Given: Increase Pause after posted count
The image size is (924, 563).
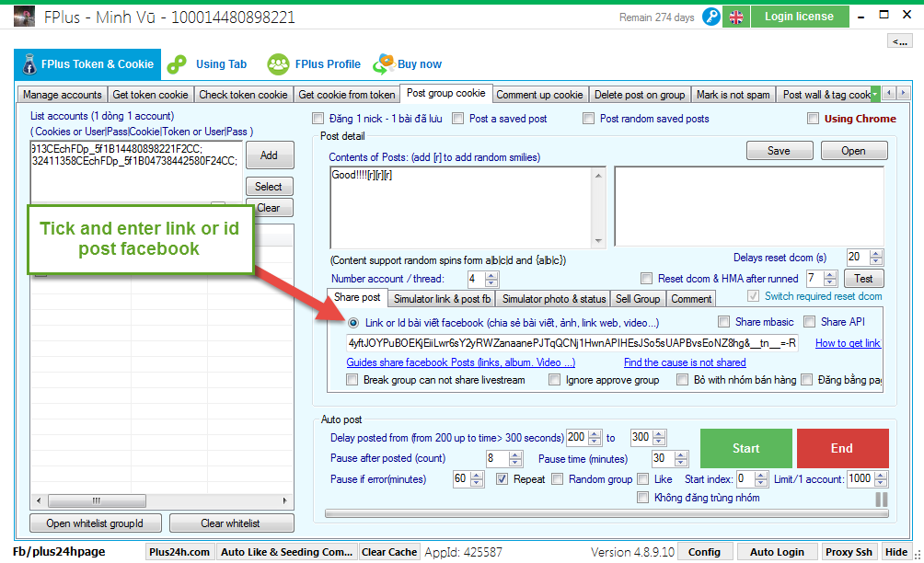Looking at the screenshot, I should pos(515,455).
